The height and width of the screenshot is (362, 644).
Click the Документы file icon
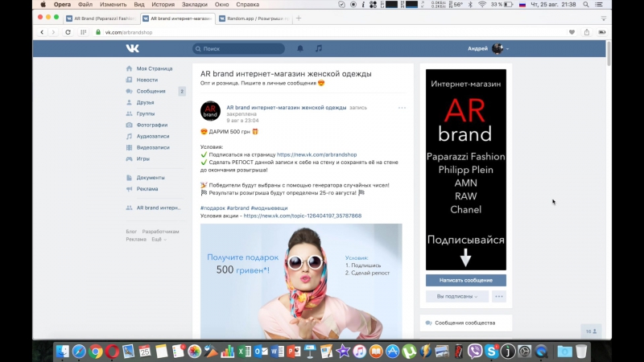pyautogui.click(x=129, y=178)
